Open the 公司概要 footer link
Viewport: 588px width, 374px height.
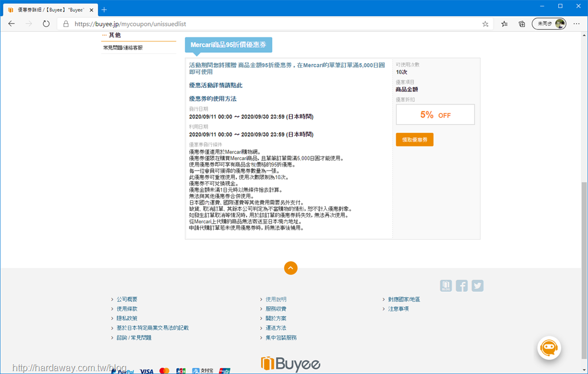click(127, 299)
